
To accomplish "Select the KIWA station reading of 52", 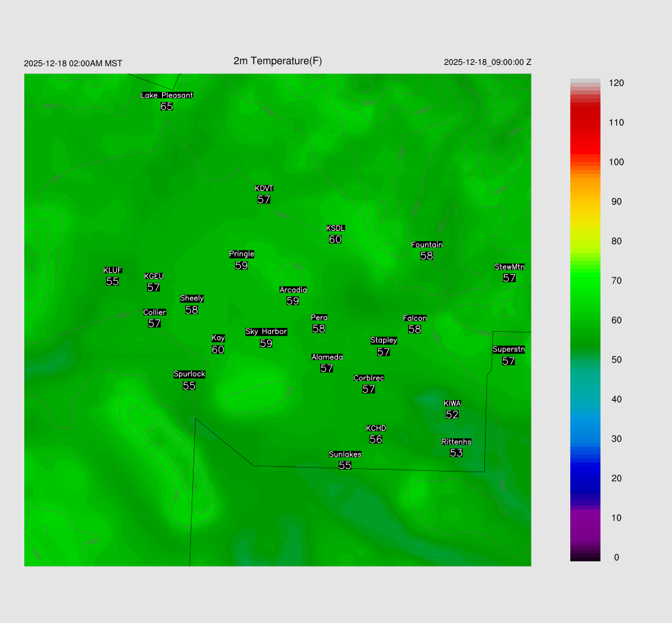I will tap(452, 414).
